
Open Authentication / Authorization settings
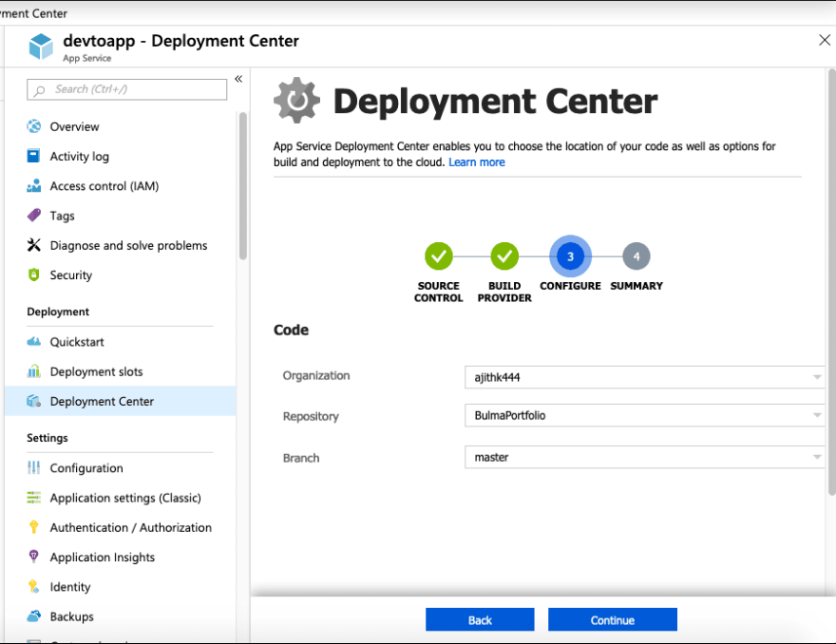121,527
